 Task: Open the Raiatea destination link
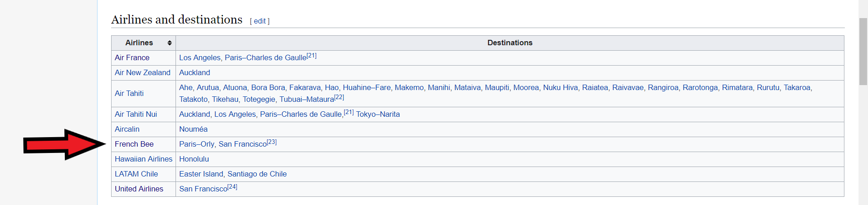[595, 87]
